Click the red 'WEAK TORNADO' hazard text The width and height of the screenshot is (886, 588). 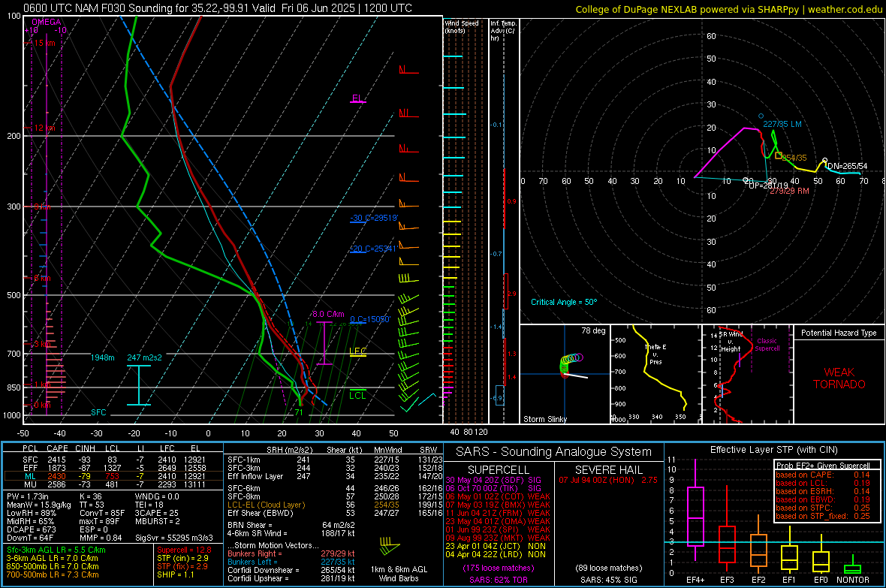tap(839, 378)
